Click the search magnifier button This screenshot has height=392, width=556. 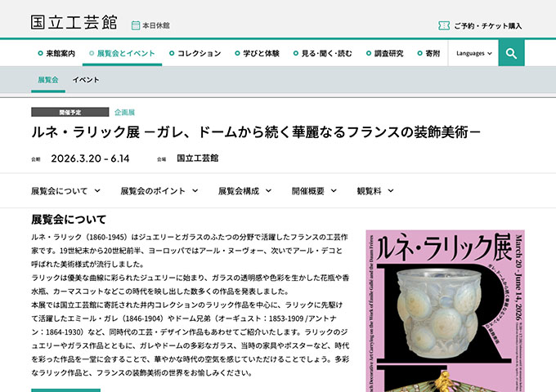coord(511,53)
